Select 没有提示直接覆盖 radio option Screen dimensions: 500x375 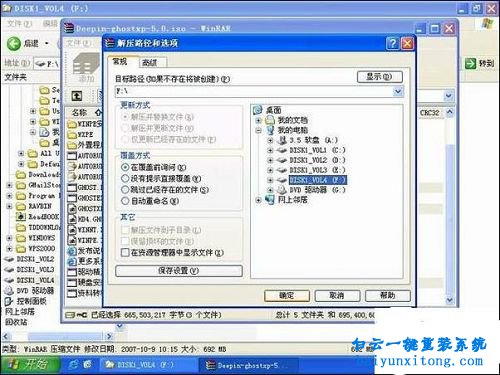(125, 178)
